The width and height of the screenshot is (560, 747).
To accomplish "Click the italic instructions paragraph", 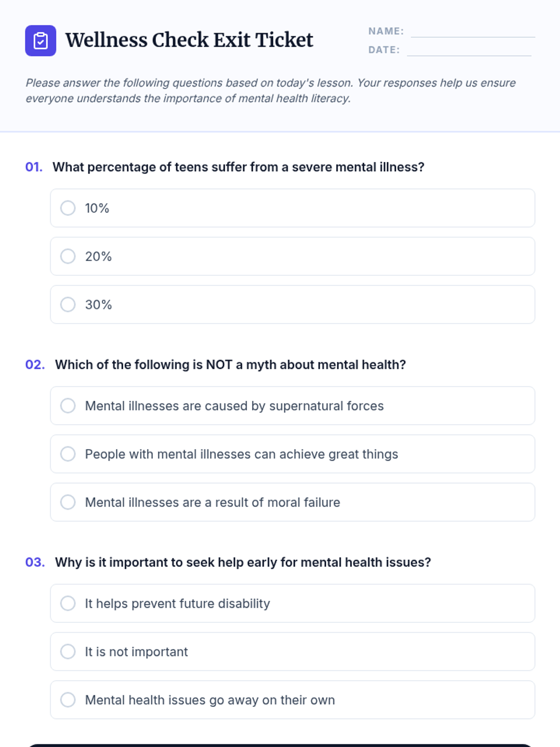I will pos(271,91).
